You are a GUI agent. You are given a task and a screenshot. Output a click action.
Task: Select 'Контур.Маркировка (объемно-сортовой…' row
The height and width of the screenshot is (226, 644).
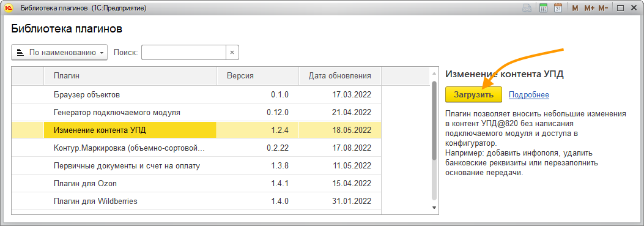pos(196,148)
